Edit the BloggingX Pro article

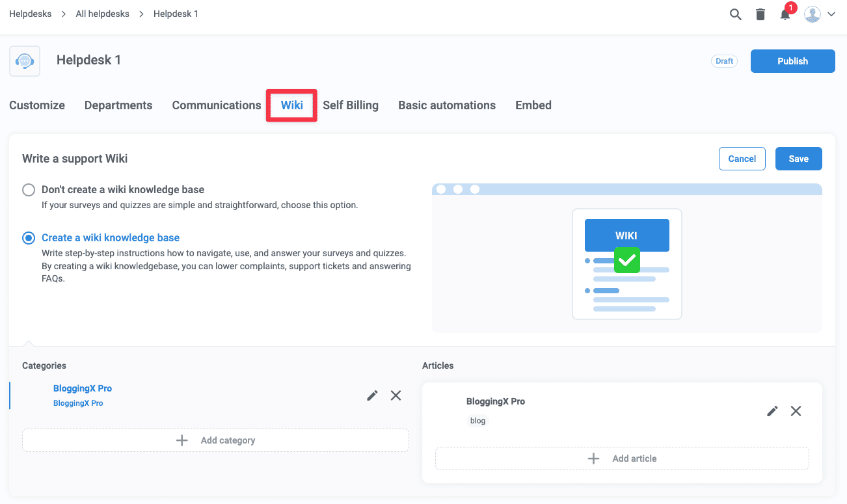(772, 411)
